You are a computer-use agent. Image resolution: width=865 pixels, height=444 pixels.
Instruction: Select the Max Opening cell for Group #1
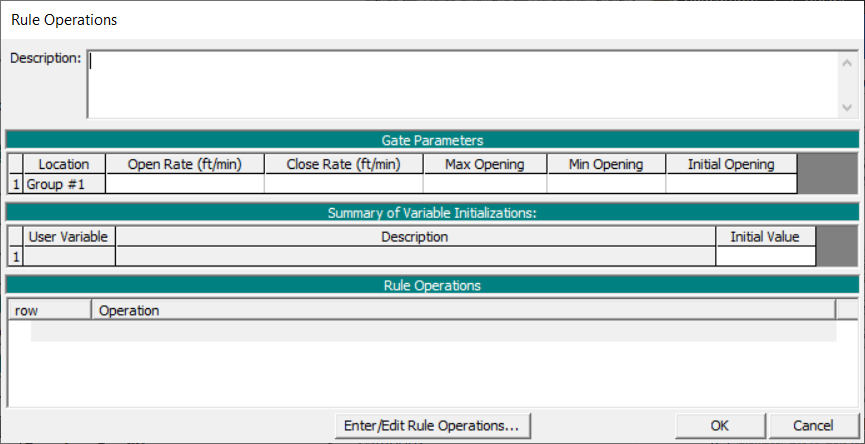[x=485, y=184]
